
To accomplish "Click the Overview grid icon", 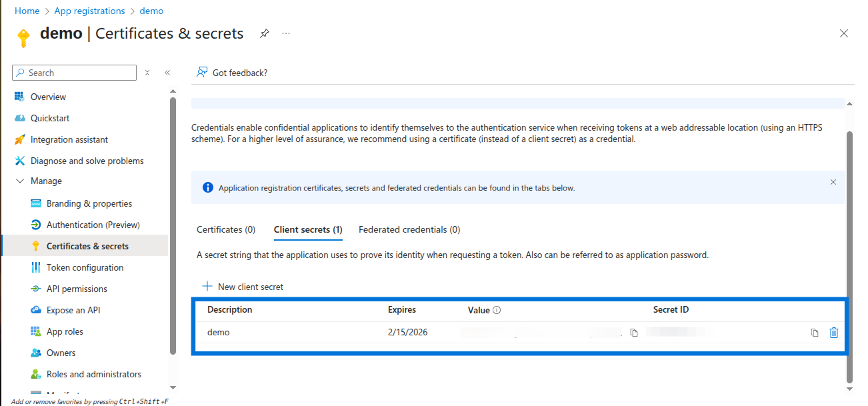I will [19, 97].
